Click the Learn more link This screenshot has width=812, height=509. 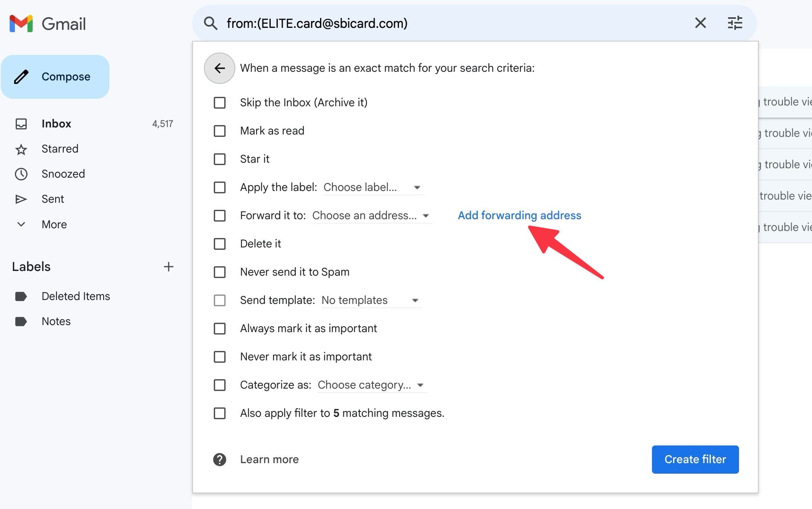pyautogui.click(x=269, y=459)
